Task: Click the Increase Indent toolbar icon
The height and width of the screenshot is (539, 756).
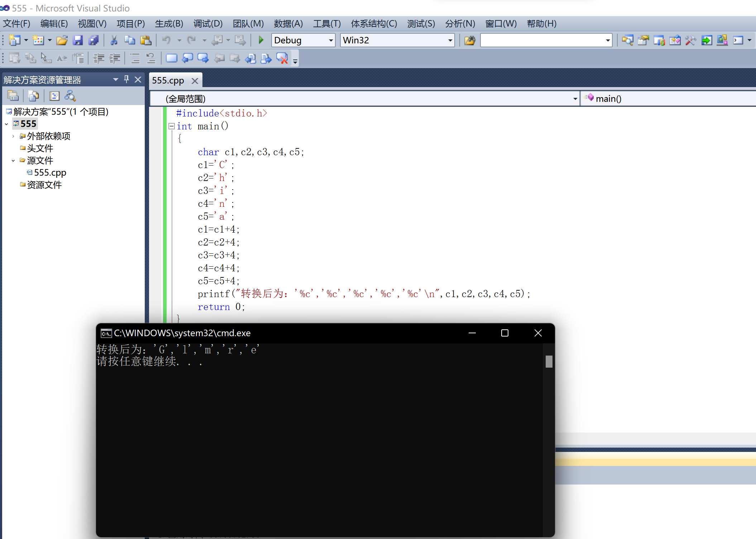Action: [x=115, y=58]
